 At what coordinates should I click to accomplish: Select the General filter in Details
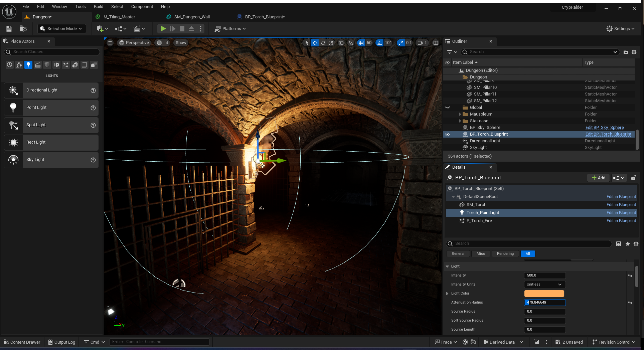pos(458,253)
